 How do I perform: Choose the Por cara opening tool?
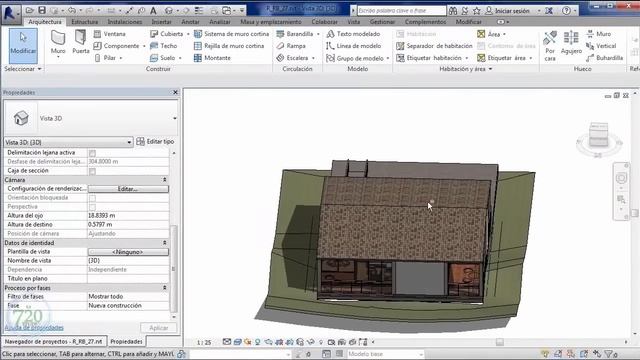coord(550,46)
